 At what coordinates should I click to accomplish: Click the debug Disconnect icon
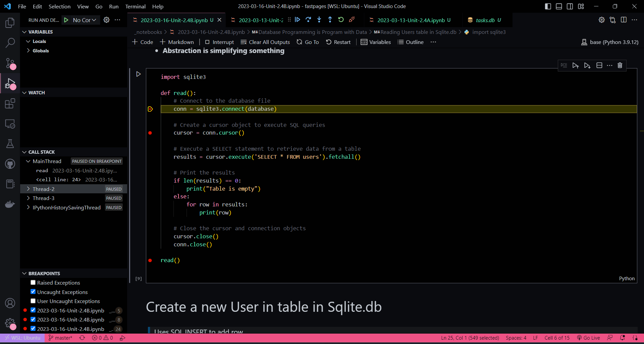click(352, 20)
